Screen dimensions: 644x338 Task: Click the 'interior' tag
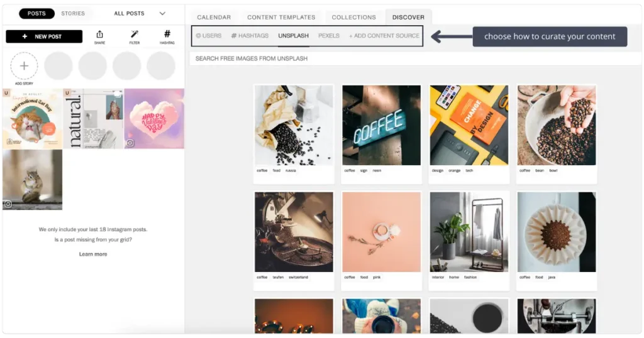pos(438,277)
